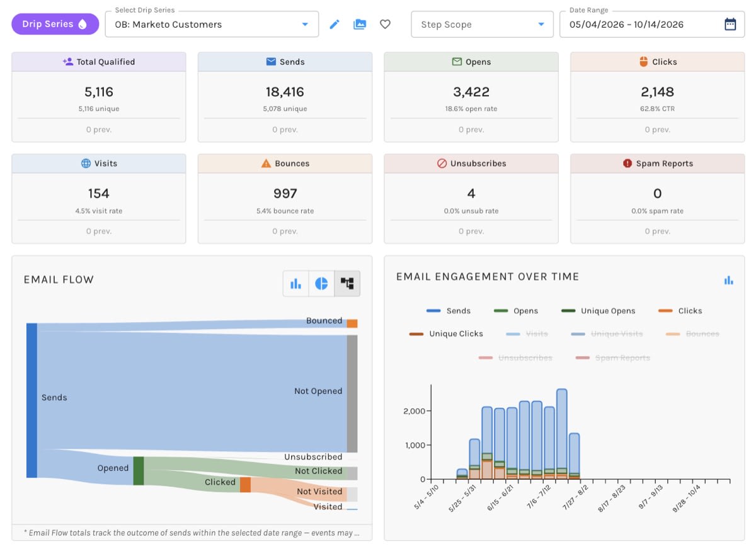Expand the Step Scope dropdown

[x=482, y=25]
